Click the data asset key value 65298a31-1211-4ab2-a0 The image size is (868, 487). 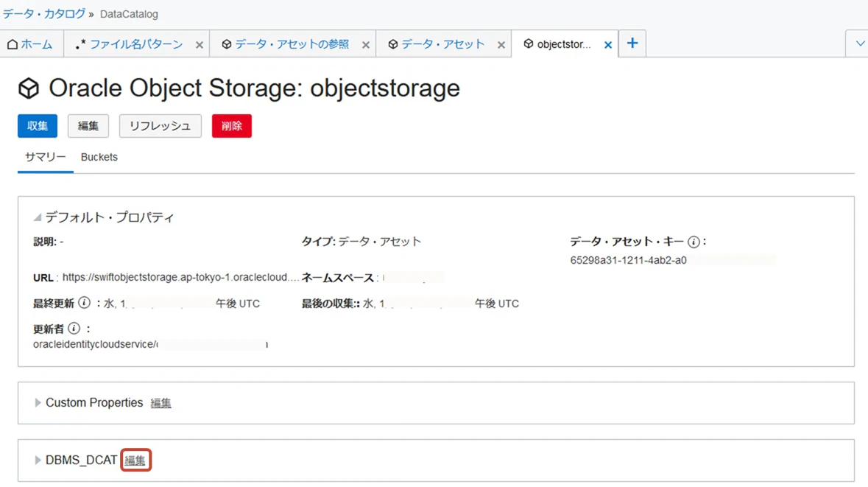628,260
